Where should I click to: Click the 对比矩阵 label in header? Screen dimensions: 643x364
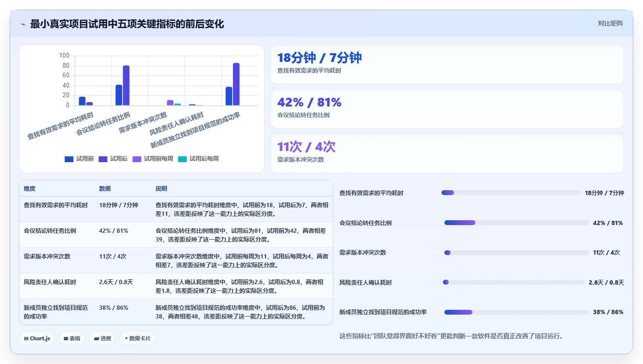click(x=610, y=23)
